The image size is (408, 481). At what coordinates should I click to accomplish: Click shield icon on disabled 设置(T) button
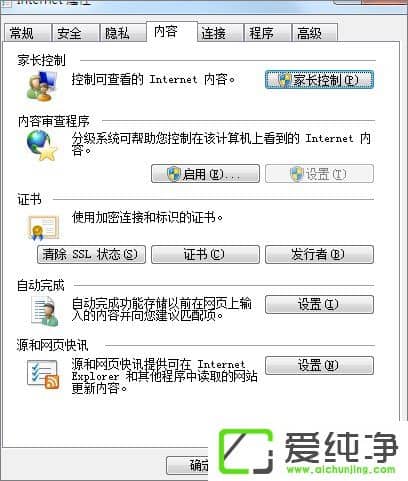(x=296, y=174)
